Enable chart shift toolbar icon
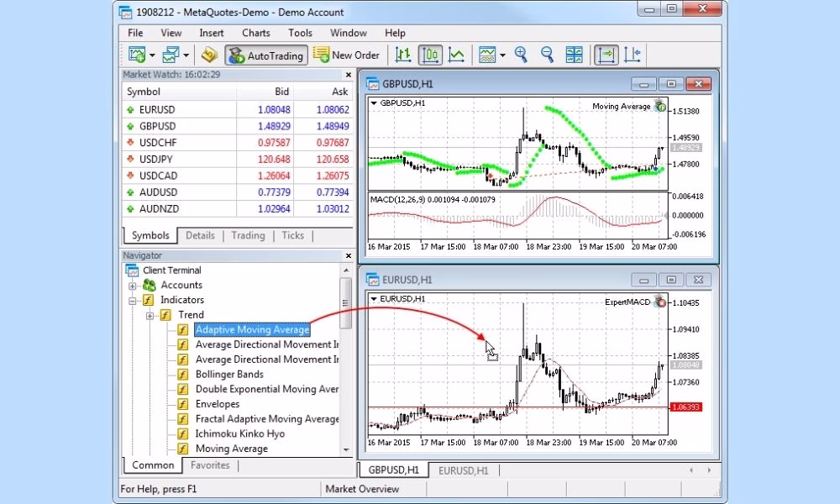The width and height of the screenshot is (840, 504). coord(632,55)
